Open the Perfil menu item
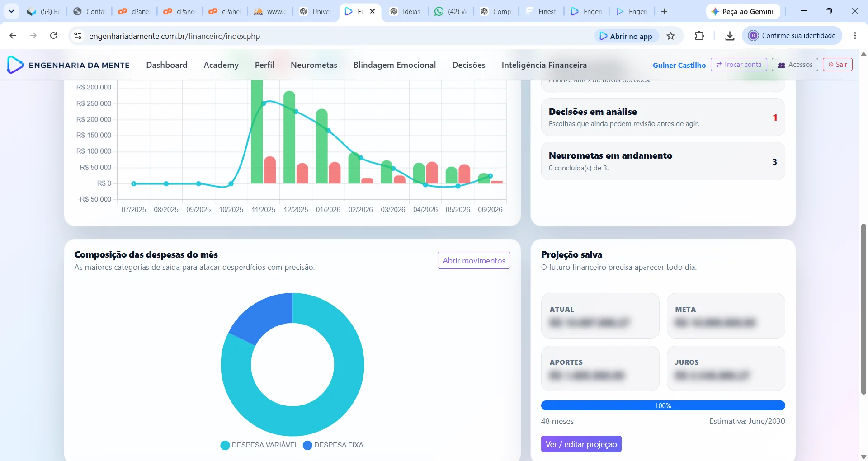 [264, 65]
